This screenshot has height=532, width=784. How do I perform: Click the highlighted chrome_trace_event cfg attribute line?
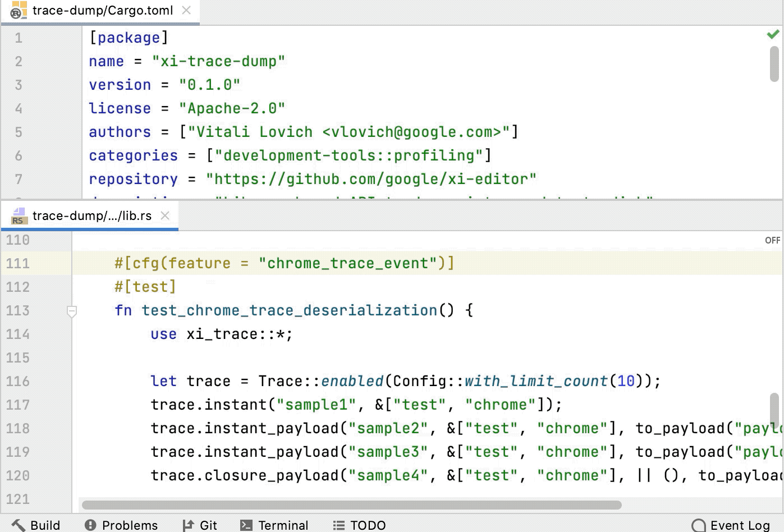[283, 263]
